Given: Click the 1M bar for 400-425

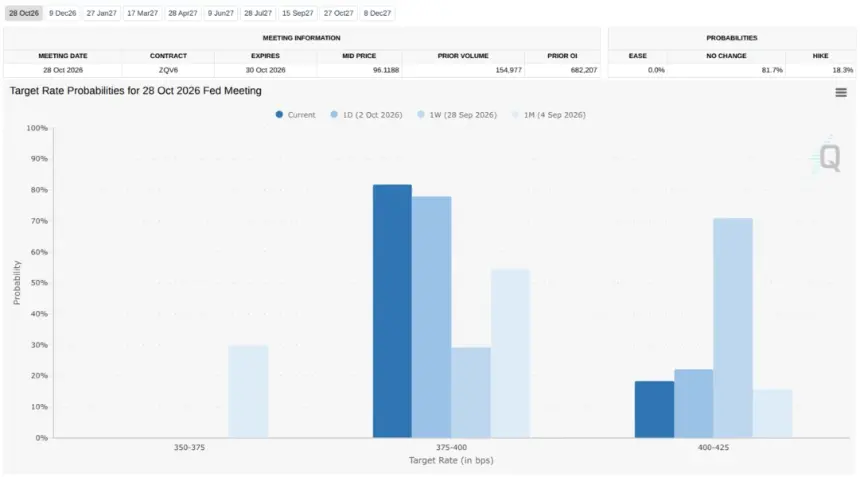Looking at the screenshot, I should pyautogui.click(x=773, y=413).
